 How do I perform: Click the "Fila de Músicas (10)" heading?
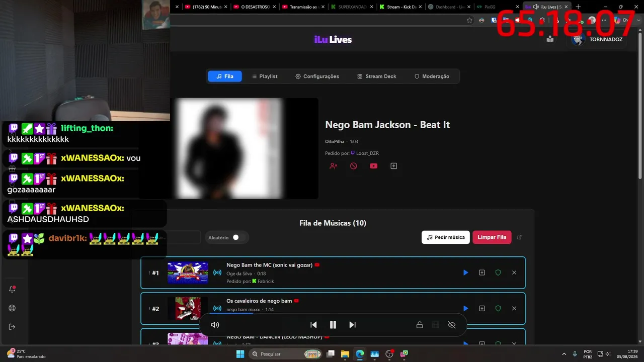coord(333,223)
